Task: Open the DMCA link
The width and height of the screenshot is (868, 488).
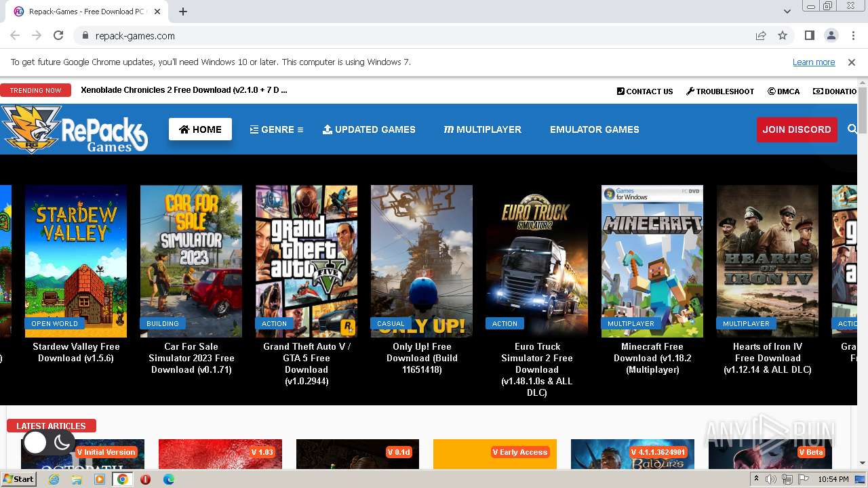Action: click(x=783, y=91)
